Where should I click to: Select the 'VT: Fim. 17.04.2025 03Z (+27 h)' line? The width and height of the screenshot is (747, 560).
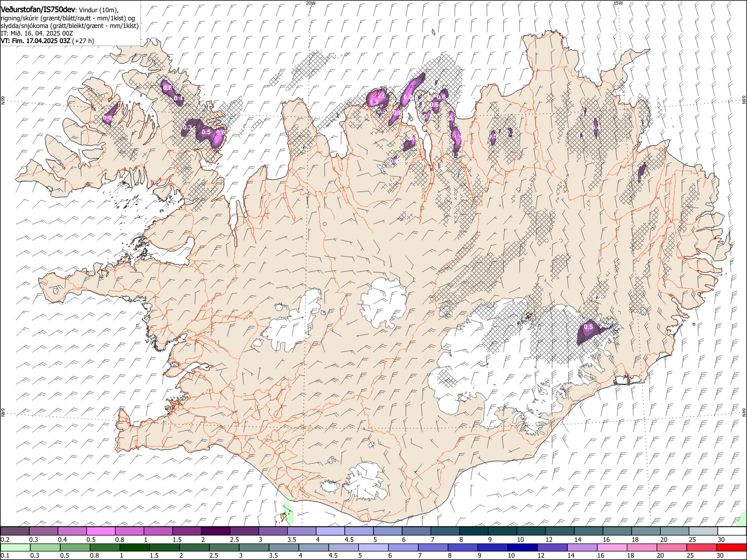point(47,41)
